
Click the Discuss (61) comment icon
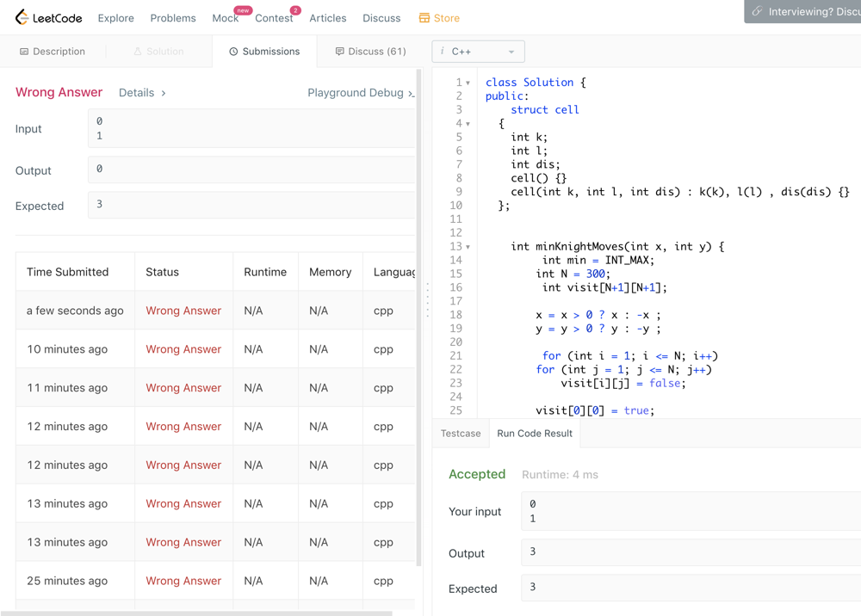click(x=339, y=52)
